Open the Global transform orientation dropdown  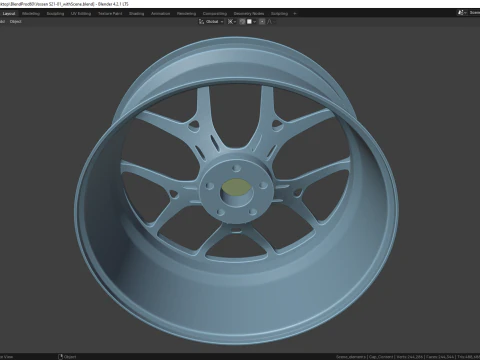tap(211, 22)
